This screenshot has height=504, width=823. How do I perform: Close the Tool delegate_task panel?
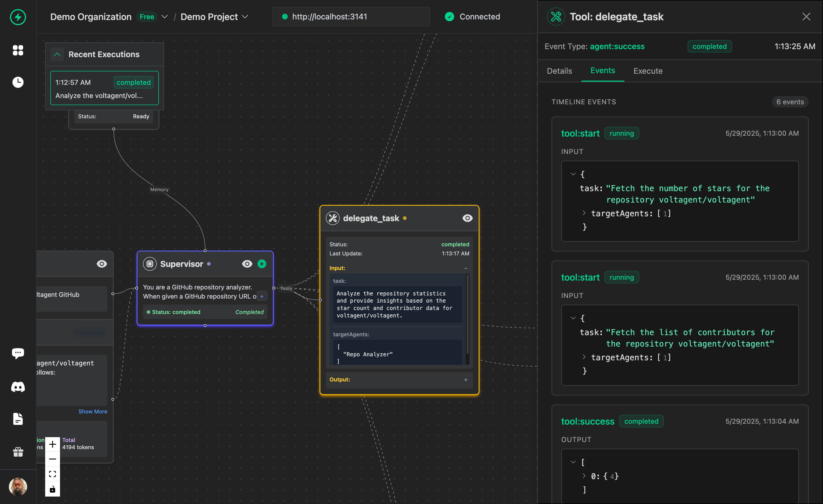(806, 16)
